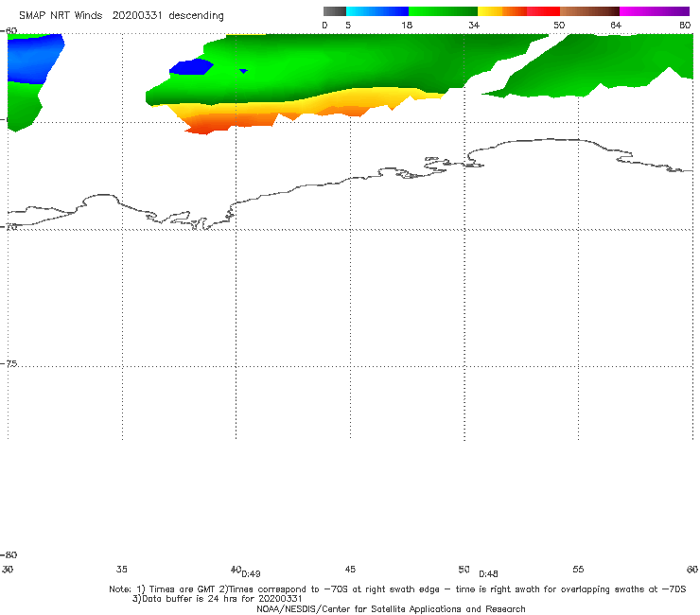Click the yellow-orange segment of the color bar

pyautogui.click(x=502, y=11)
